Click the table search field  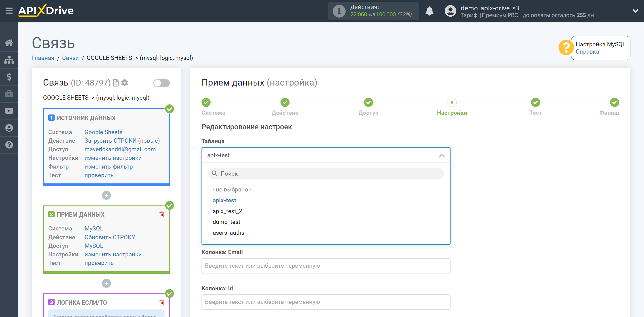click(326, 174)
